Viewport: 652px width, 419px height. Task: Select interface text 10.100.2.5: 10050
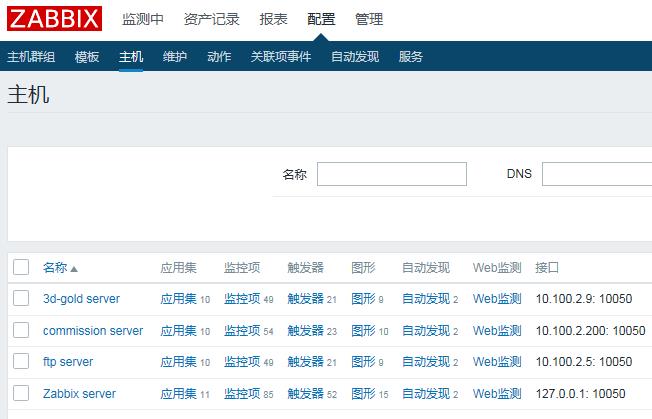pyautogui.click(x=584, y=362)
